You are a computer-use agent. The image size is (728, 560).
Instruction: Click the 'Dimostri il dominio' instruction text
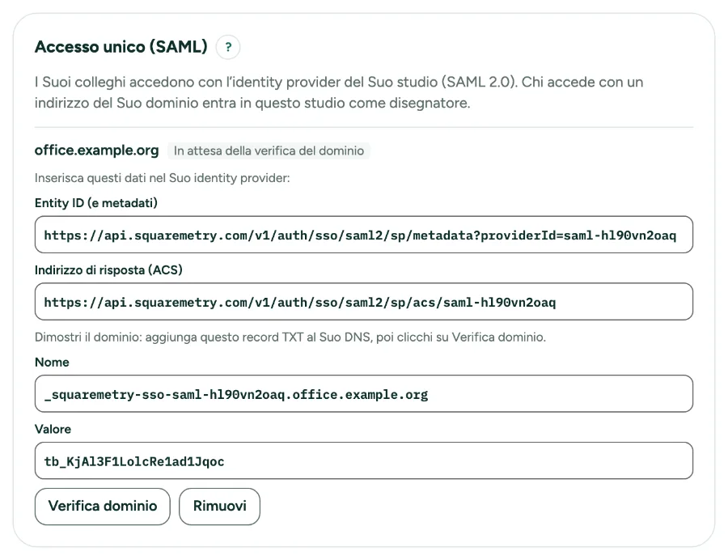[290, 337]
